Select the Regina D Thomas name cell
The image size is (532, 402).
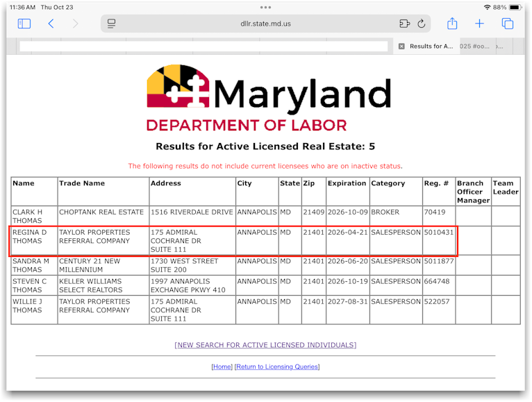(x=33, y=237)
